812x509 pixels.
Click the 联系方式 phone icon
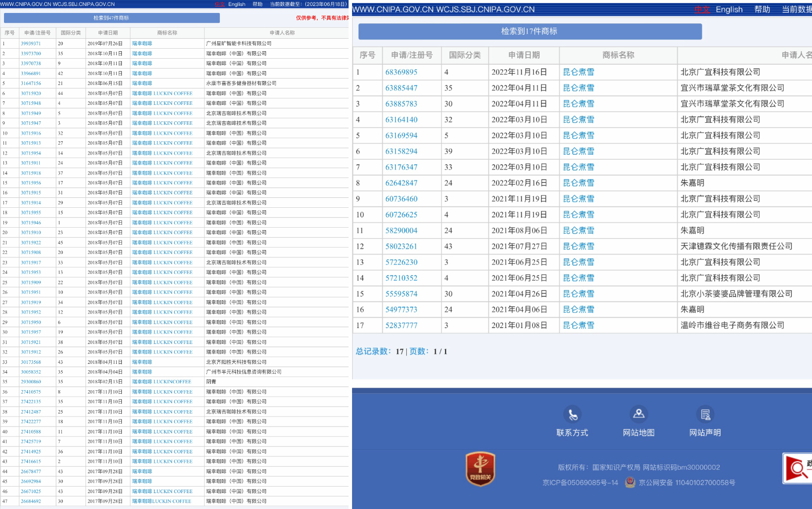click(572, 415)
